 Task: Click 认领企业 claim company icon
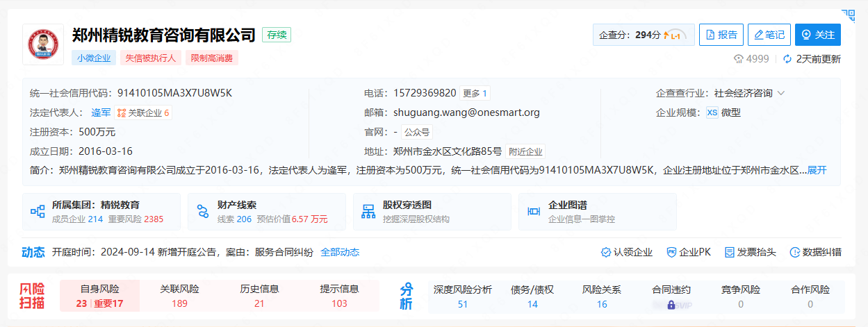coord(626,252)
